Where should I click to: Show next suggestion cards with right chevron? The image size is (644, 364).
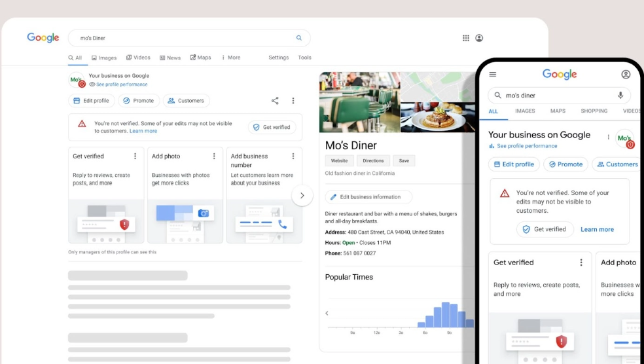pos(302,196)
